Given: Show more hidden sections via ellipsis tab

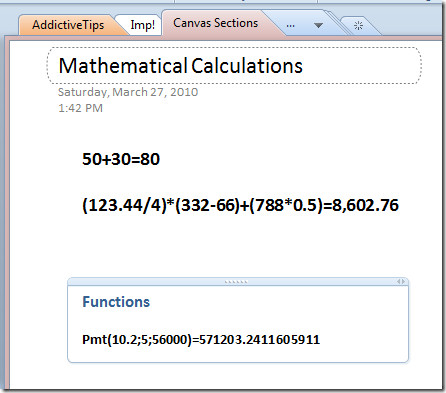Looking at the screenshot, I should pyautogui.click(x=290, y=25).
